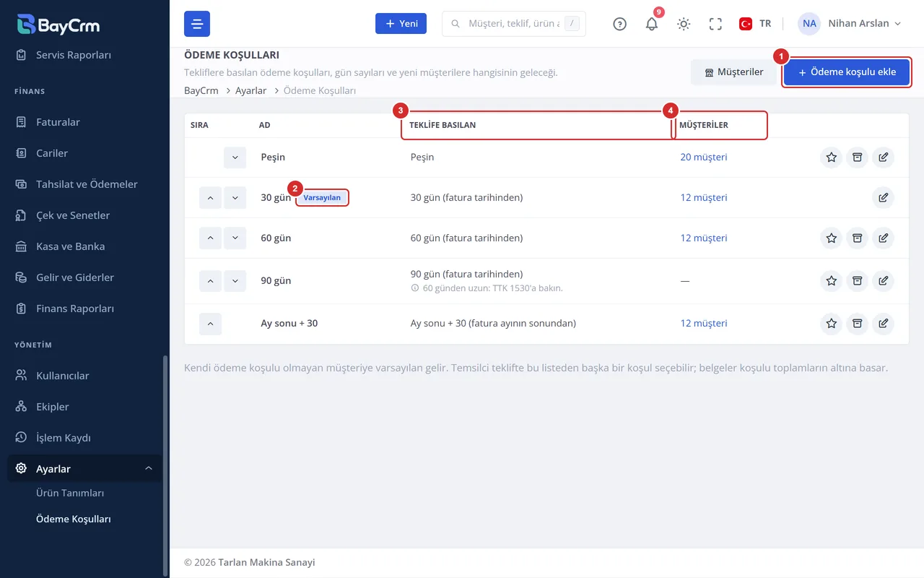This screenshot has height=578, width=924.
Task: Edit the 30 gün payment term
Action: tap(883, 197)
